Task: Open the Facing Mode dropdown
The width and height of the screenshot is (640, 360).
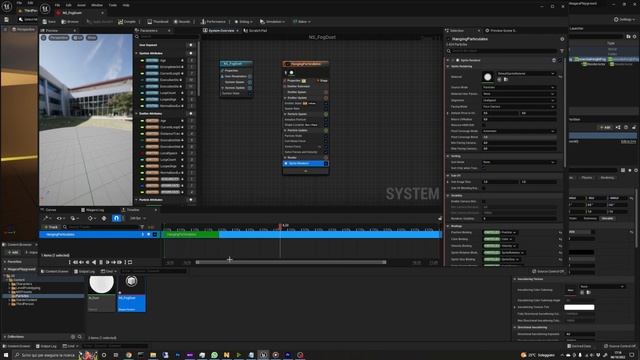Action: tap(519, 107)
